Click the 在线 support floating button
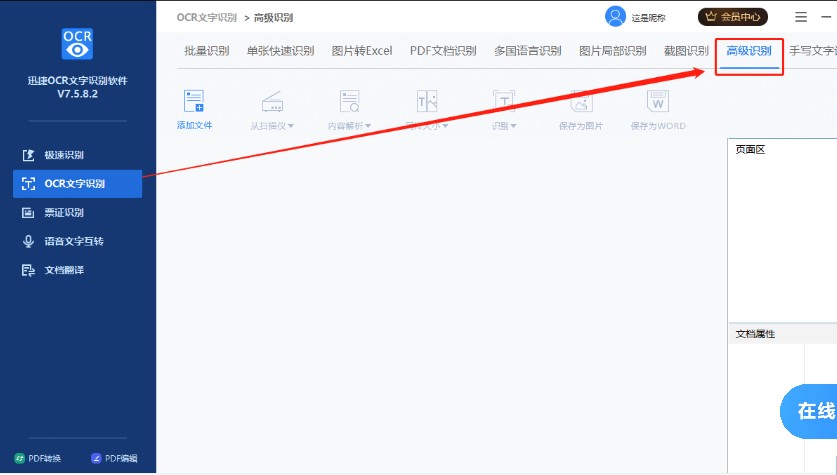The height and width of the screenshot is (475, 837). pyautogui.click(x=809, y=411)
